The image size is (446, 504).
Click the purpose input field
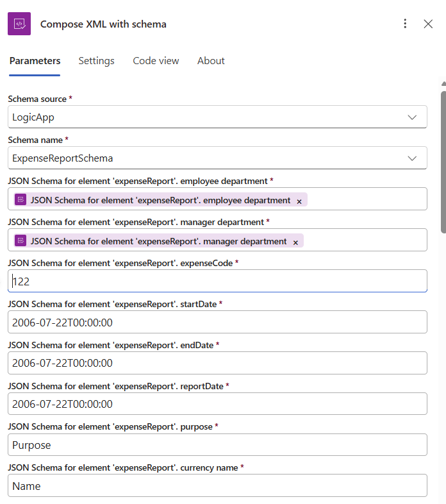217,445
